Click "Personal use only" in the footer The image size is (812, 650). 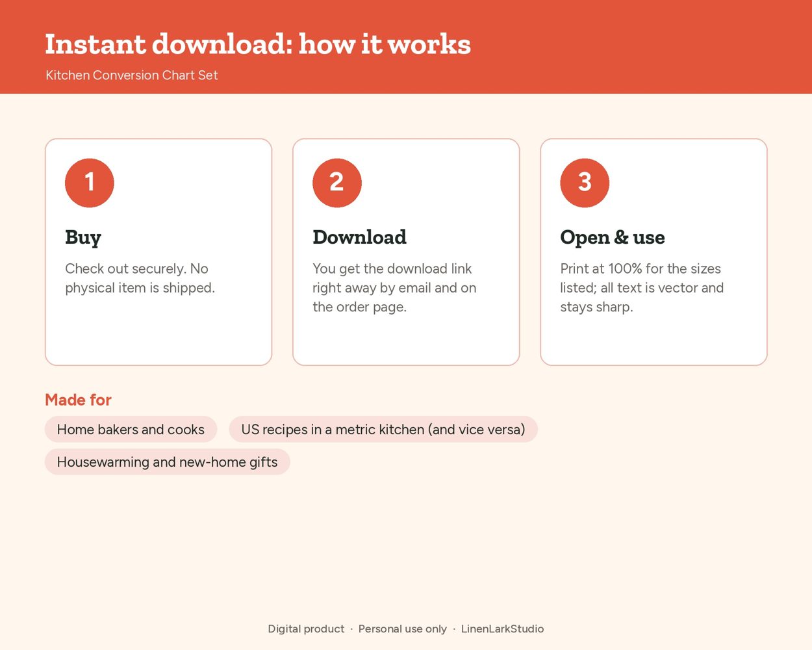(x=403, y=629)
